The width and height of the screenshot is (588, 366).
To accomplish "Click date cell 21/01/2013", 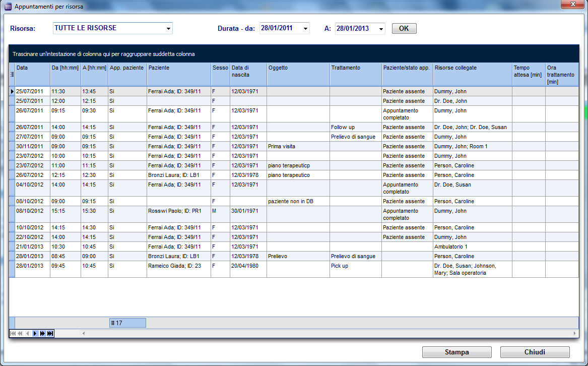I will pos(33,247).
